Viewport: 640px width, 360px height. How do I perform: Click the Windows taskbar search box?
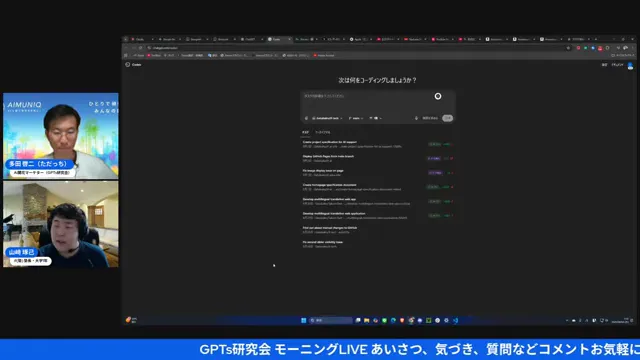331,320
